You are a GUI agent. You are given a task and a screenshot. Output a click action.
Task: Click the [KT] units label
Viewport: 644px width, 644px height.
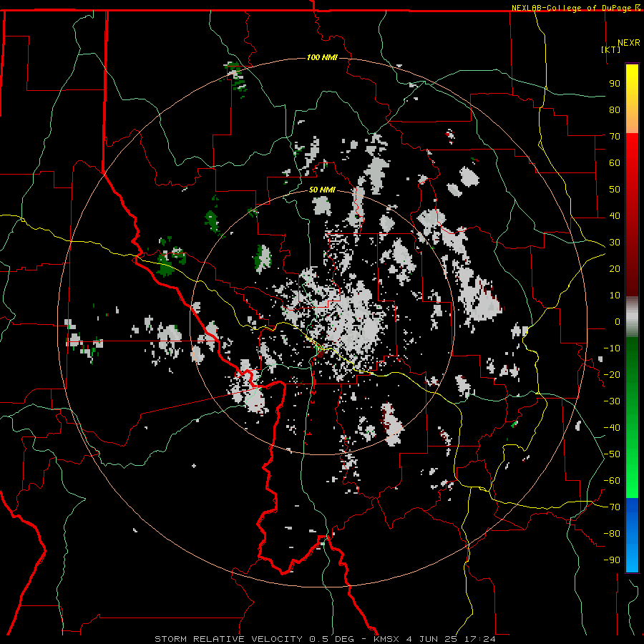pos(611,49)
